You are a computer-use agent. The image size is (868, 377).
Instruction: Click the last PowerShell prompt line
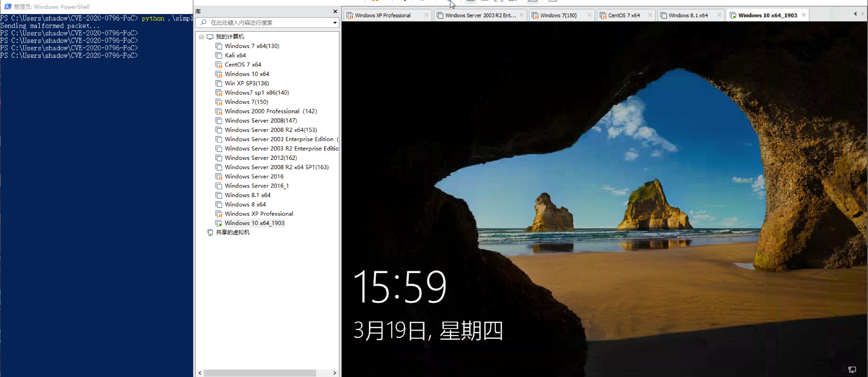tap(69, 55)
